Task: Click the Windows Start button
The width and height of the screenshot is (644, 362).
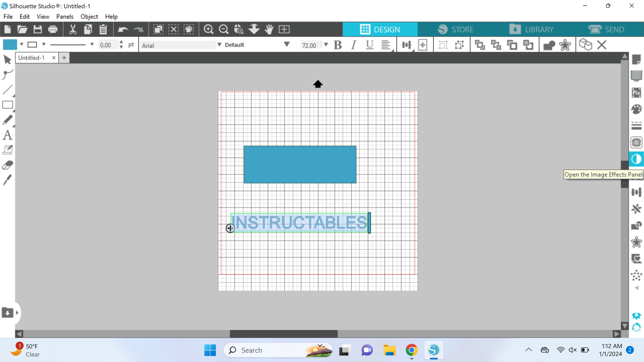Action: click(x=210, y=350)
